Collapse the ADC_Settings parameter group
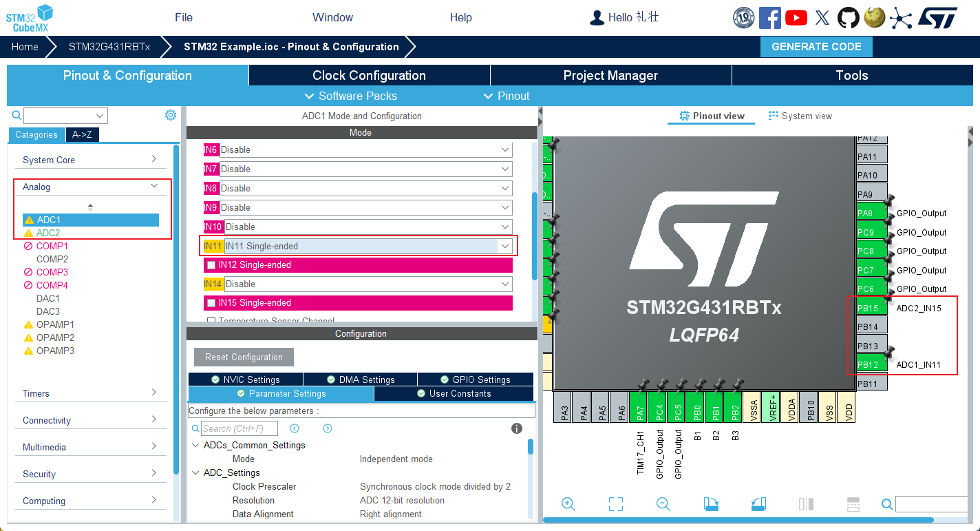 tap(195, 472)
